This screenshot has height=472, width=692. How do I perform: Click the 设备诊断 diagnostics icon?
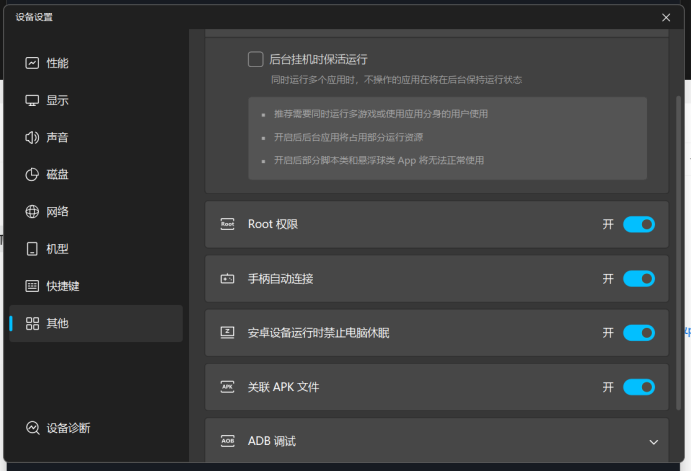coord(32,428)
